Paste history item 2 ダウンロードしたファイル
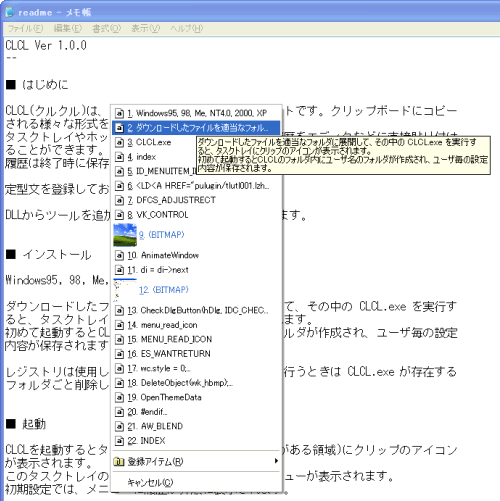The image size is (500, 501). click(x=196, y=128)
